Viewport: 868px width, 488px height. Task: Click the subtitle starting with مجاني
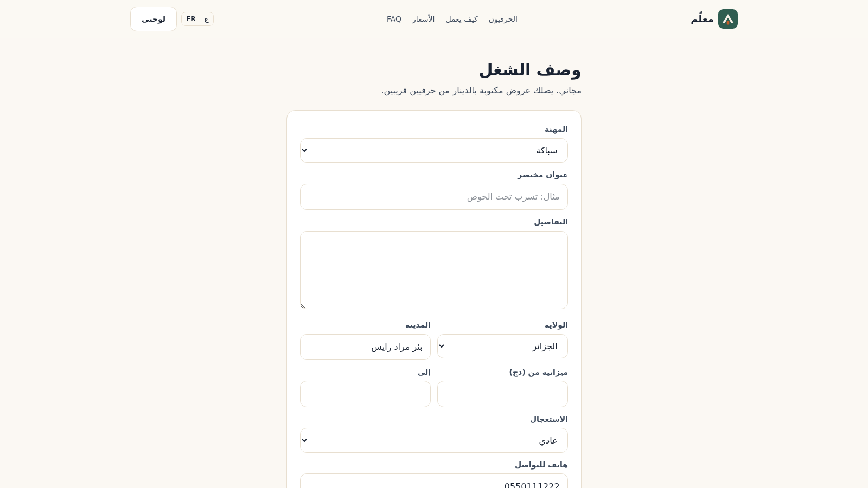pos(481,91)
